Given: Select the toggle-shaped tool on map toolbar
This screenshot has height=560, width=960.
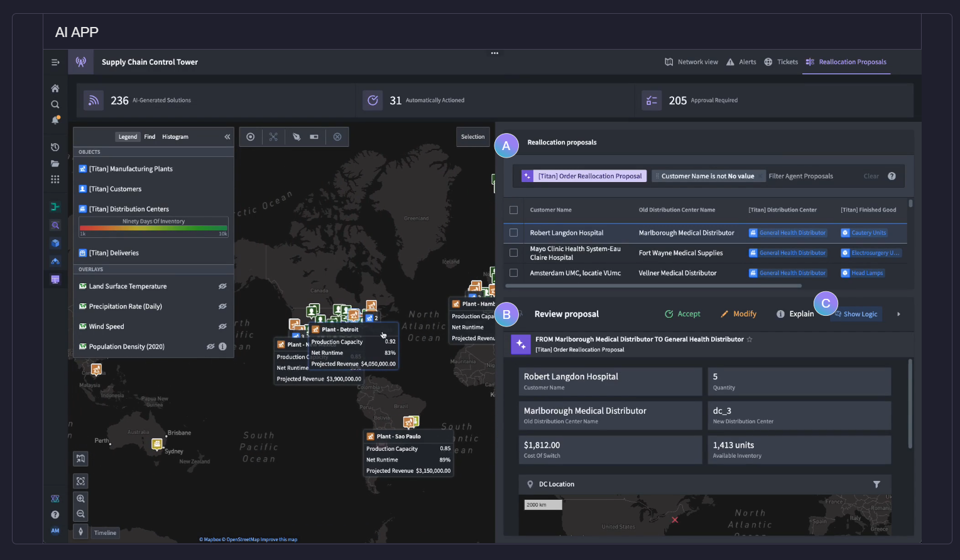Looking at the screenshot, I should coord(314,137).
